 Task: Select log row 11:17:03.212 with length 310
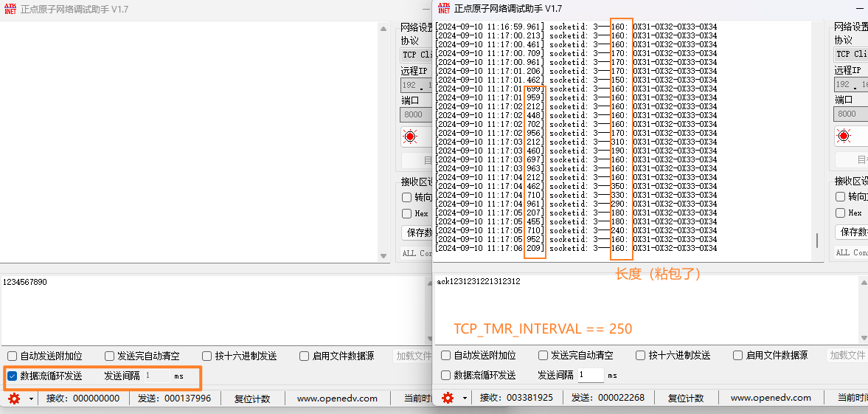[576, 142]
